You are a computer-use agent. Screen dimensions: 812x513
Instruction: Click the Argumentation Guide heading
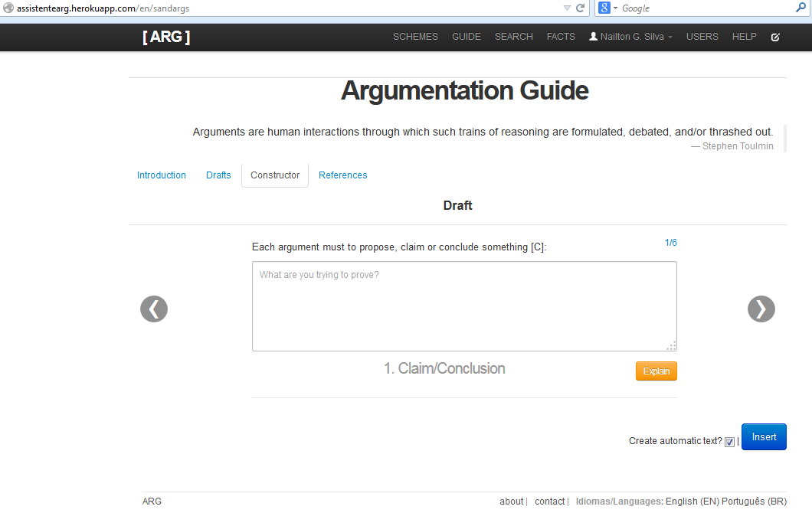464,90
